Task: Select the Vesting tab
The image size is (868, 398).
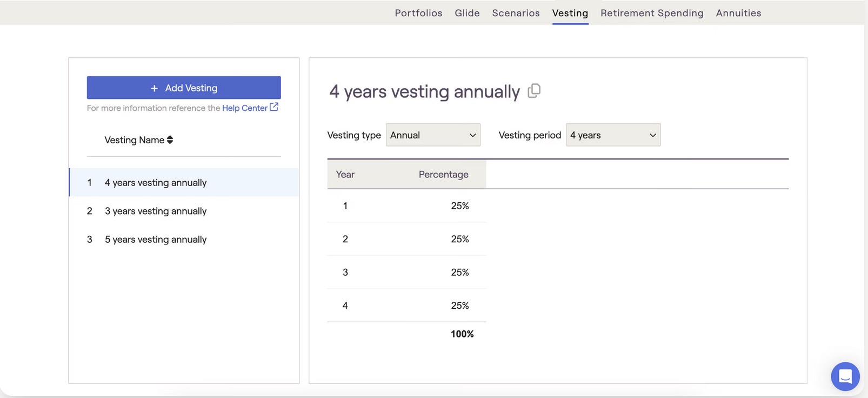Action: 570,13
